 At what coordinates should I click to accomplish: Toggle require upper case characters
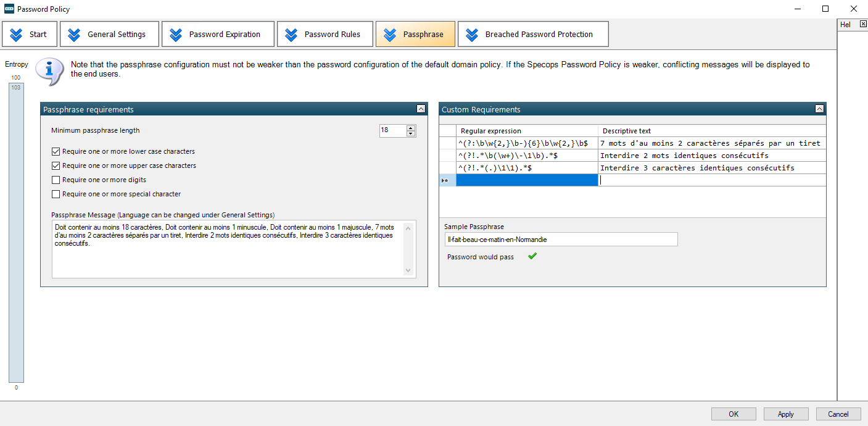click(56, 165)
